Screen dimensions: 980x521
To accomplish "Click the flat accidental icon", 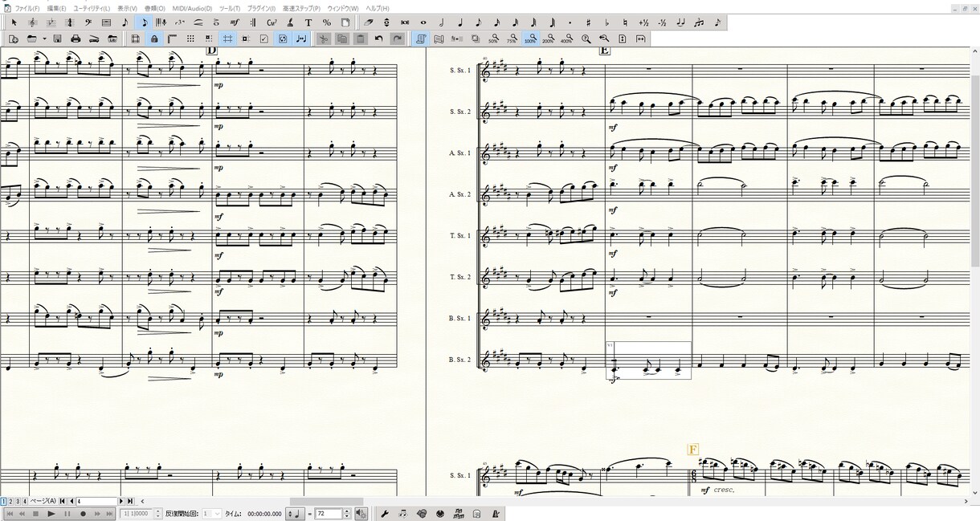I will pos(606,22).
